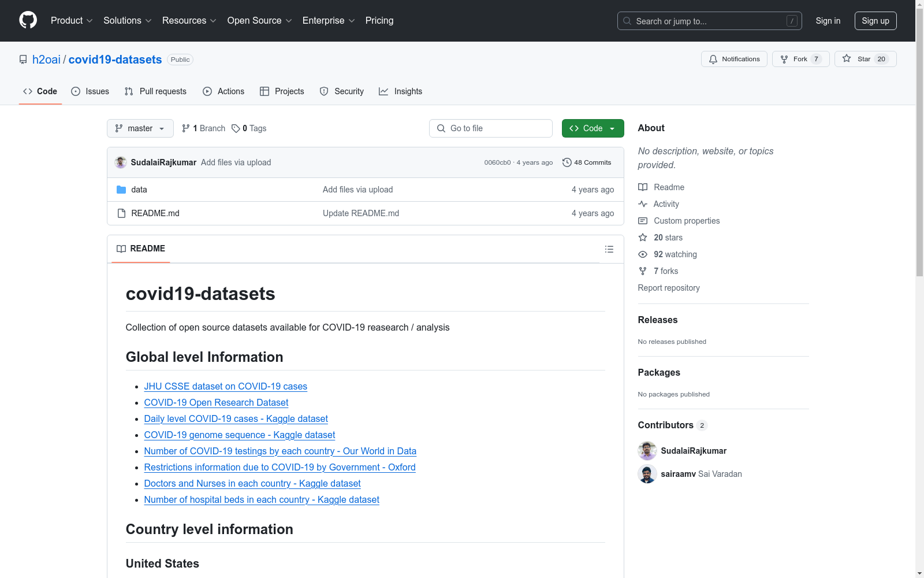View the 92 watching link
Image resolution: width=924 pixels, height=578 pixels.
[668, 254]
